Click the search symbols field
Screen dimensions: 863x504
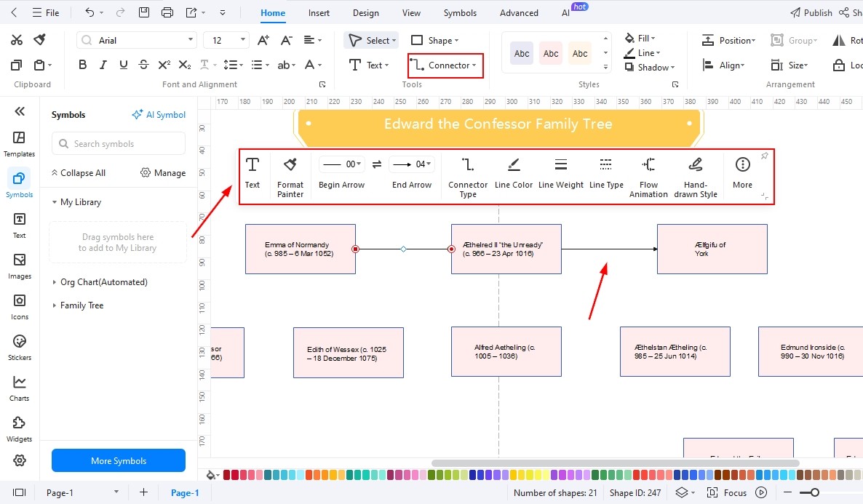pyautogui.click(x=118, y=143)
